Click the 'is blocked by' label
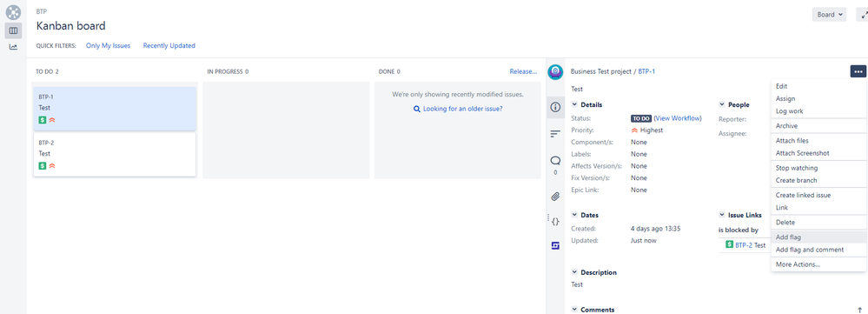868x314 pixels. point(738,230)
